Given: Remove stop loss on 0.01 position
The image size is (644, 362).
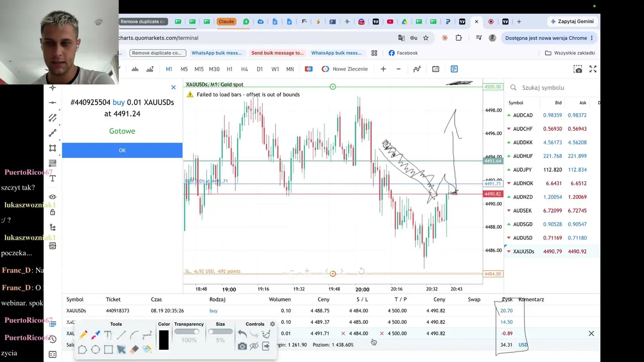Looking at the screenshot, I should (x=343, y=333).
